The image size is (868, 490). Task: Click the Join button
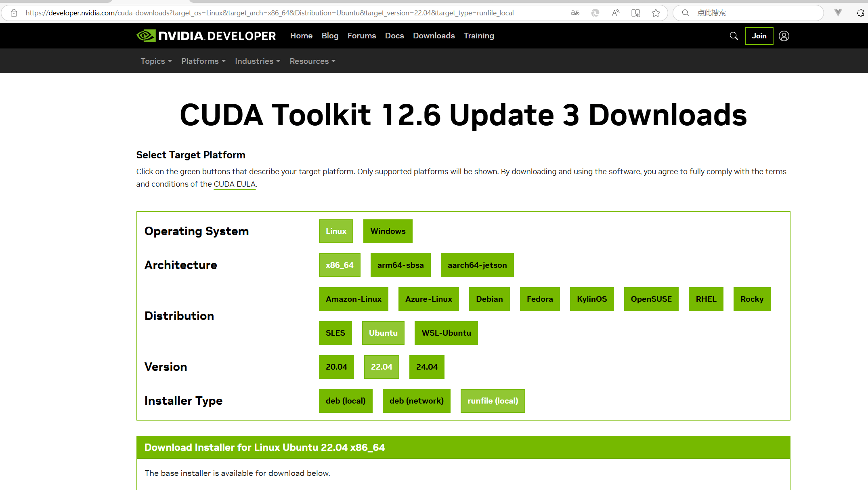tap(759, 36)
